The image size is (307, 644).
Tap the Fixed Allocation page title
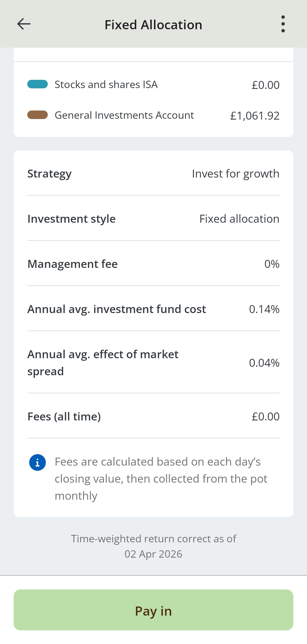pyautogui.click(x=153, y=25)
